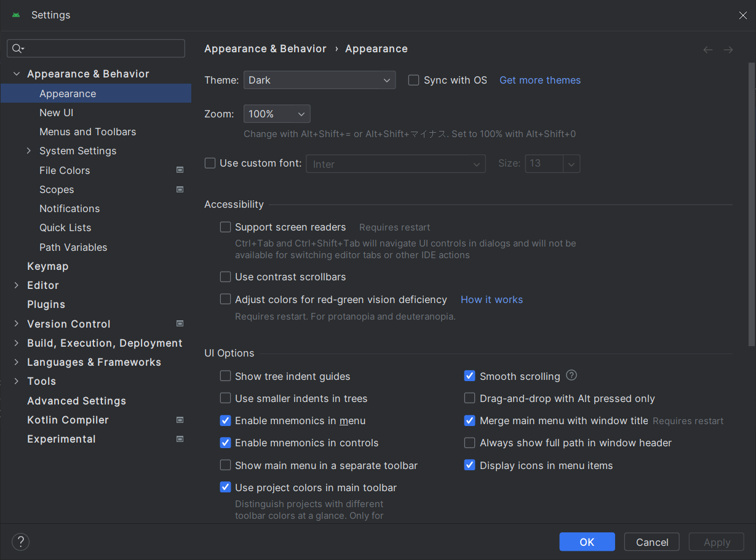
Task: Expand the Editor settings tree node
Action: pos(17,285)
